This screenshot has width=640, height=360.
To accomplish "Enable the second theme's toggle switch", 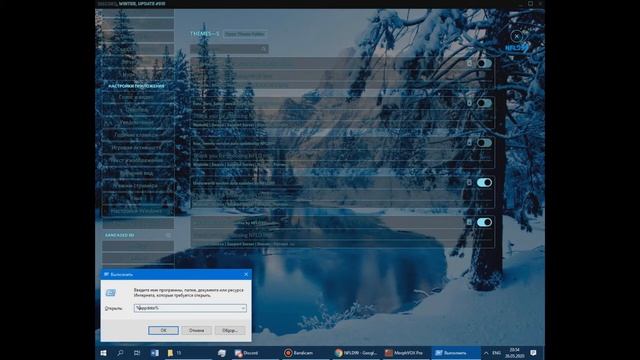I will coord(484,103).
